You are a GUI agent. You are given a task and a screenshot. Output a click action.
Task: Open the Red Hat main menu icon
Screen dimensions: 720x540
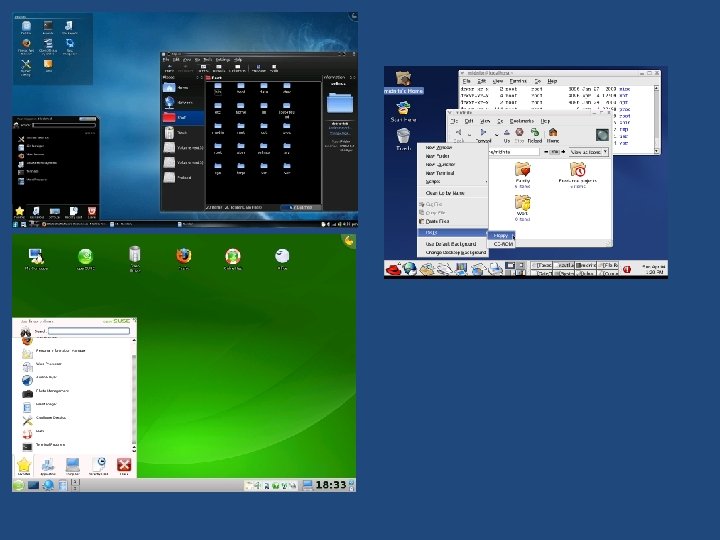394,269
